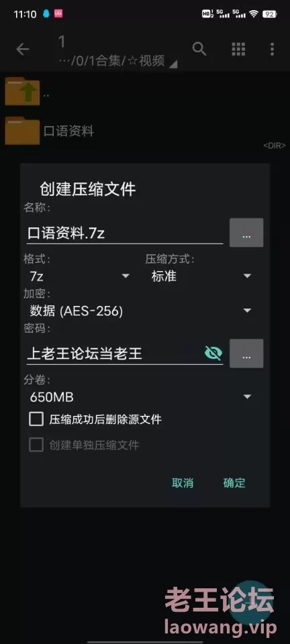Click the 取消 button
Screen dimensions: 290x644
click(183, 483)
